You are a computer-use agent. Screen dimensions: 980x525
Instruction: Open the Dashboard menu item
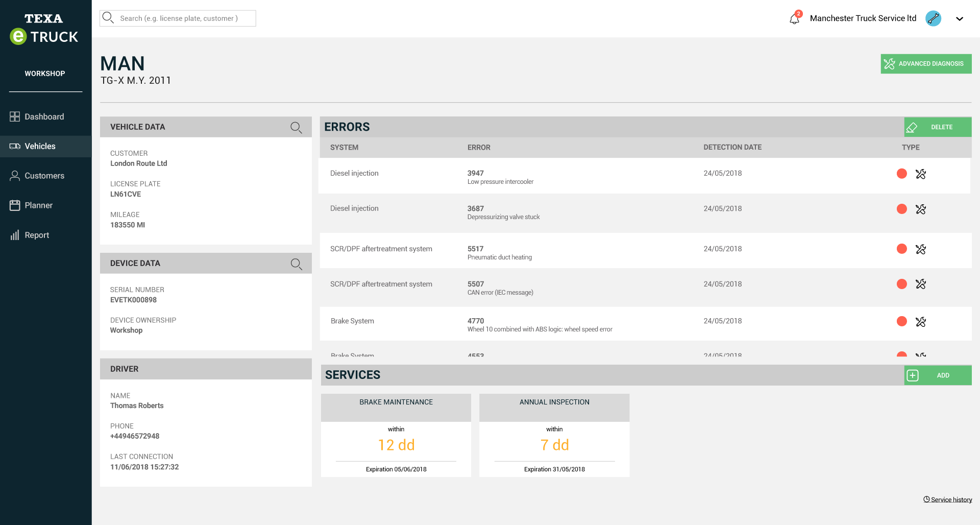click(x=46, y=116)
